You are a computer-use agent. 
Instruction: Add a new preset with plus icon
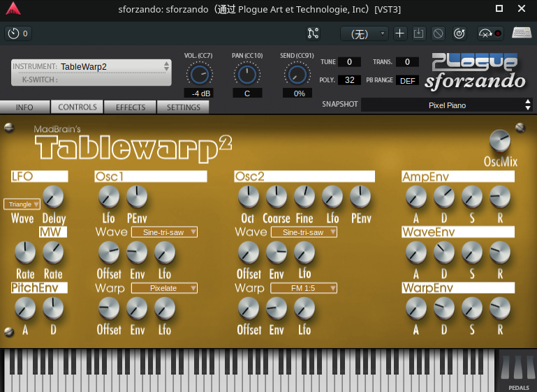click(x=399, y=33)
